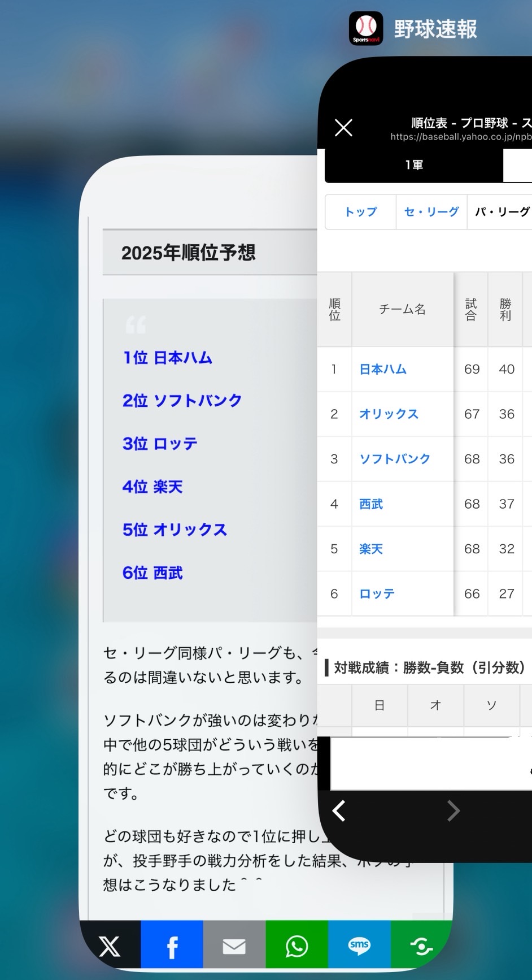Open the ロッテ team link in standings
532x980 pixels.
click(377, 594)
